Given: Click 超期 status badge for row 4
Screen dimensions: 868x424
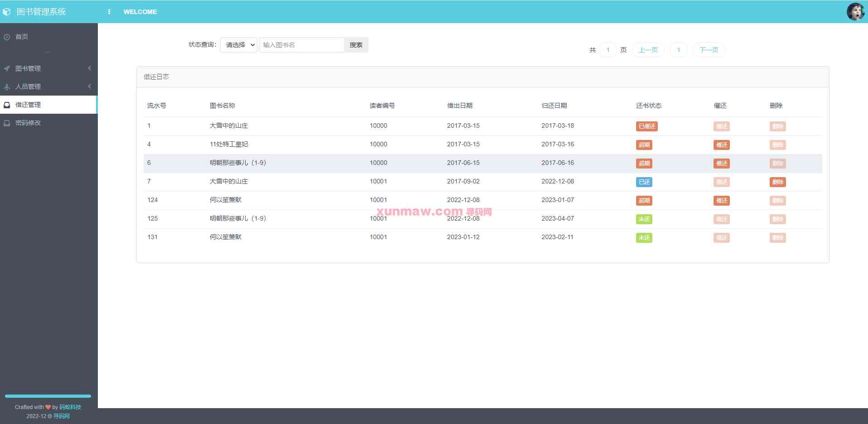Looking at the screenshot, I should click(x=644, y=145).
